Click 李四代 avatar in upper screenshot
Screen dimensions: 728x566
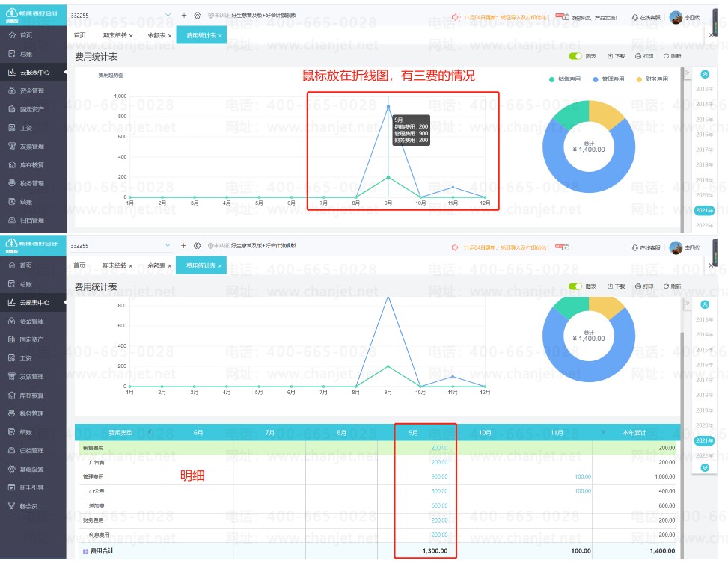[676, 17]
